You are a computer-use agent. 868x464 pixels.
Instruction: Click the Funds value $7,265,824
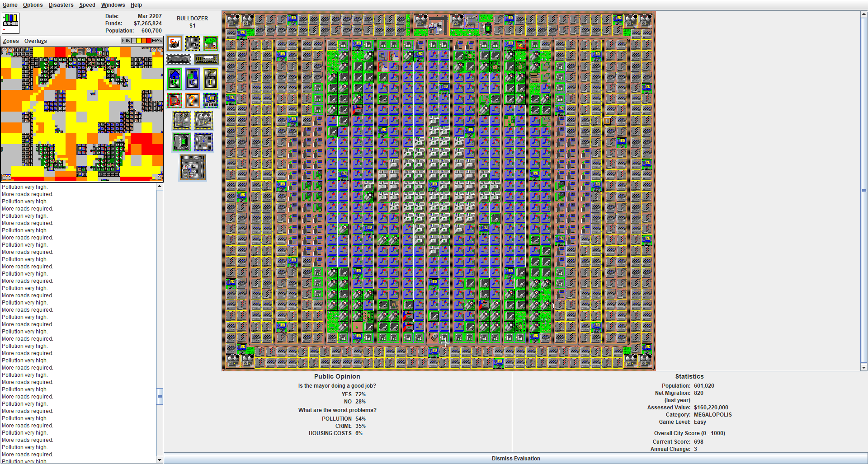(147, 23)
